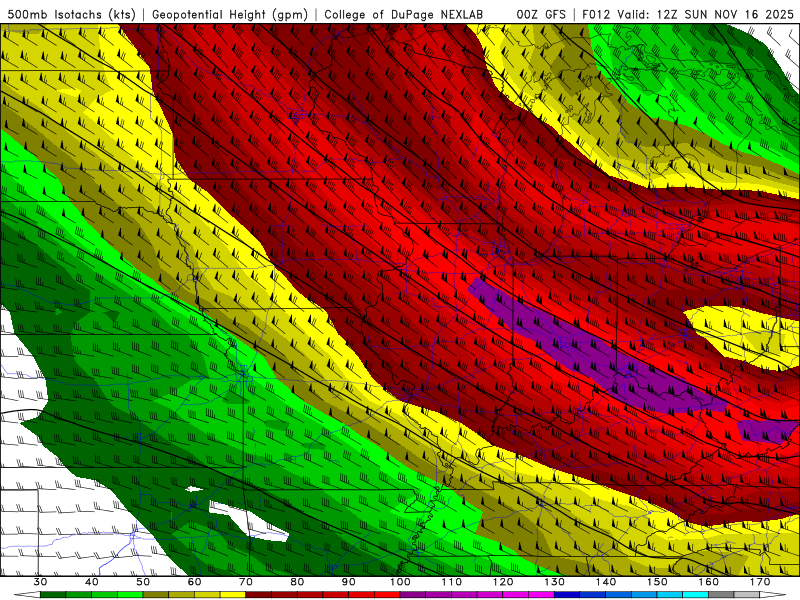Select the bright red 95–100 kt legend swatch
The height and width of the screenshot is (600, 800).
pyautogui.click(x=387, y=595)
